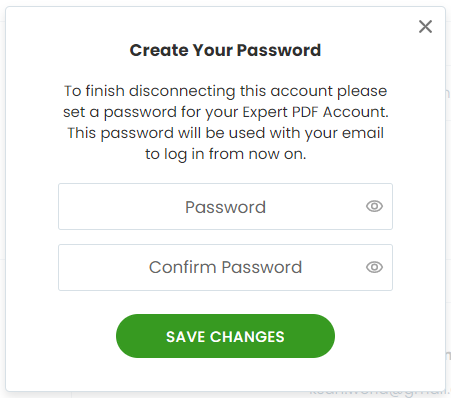The height and width of the screenshot is (398, 451).
Task: Click the Create Your Password heading
Action: (x=225, y=50)
